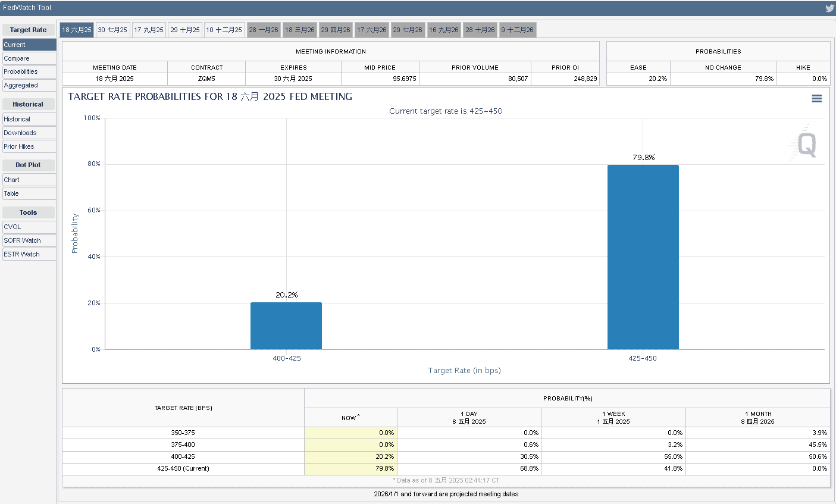Click the 1 MONTH column header
Viewport: 836px width, 504px height.
[x=758, y=418]
